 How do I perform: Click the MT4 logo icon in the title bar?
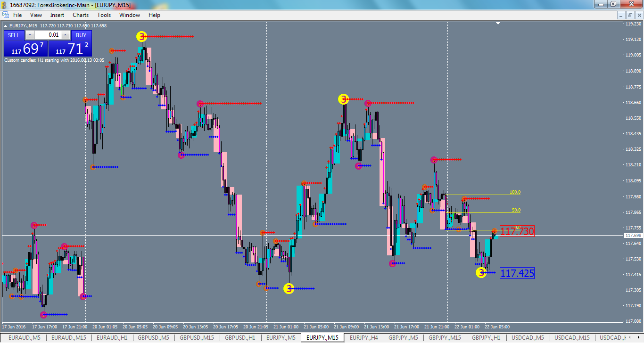pyautogui.click(x=4, y=4)
